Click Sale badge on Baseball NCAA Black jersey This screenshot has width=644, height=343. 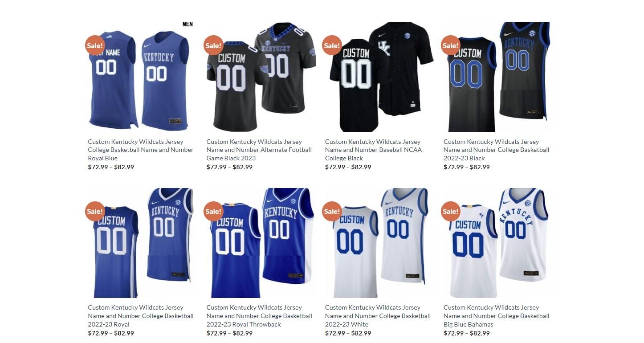point(332,45)
